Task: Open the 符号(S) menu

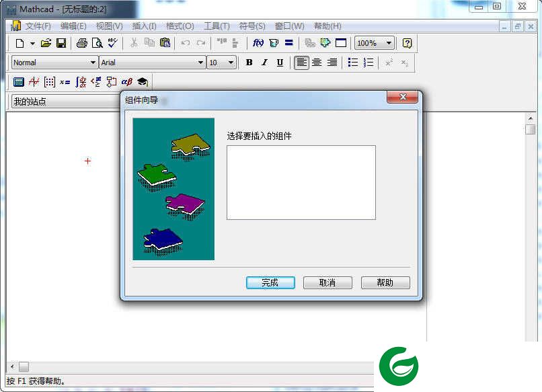Action: coord(252,26)
